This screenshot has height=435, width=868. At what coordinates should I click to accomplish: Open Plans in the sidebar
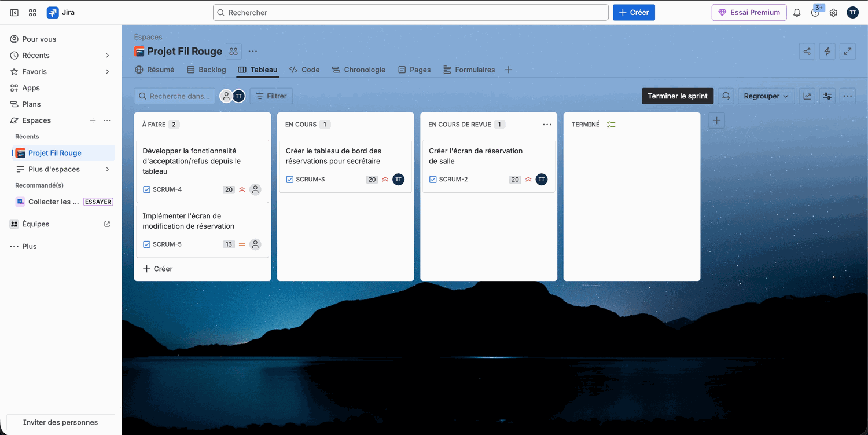[61, 104]
